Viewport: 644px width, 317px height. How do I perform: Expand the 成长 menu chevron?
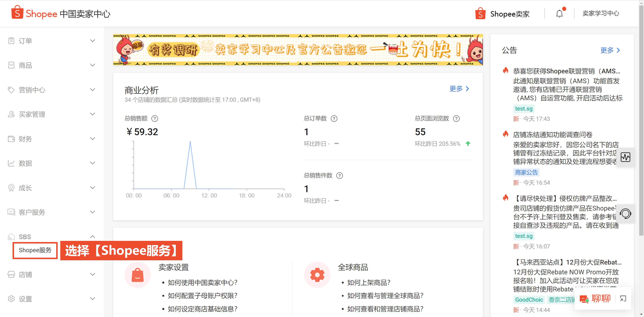pyautogui.click(x=93, y=188)
